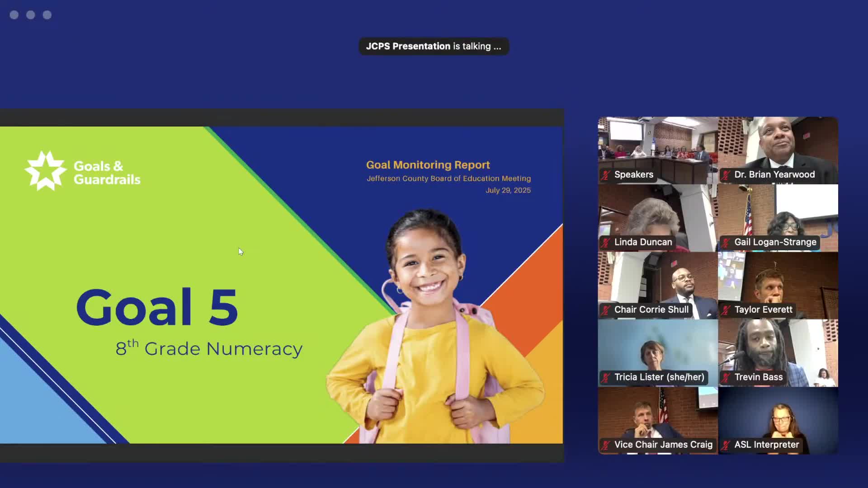The height and width of the screenshot is (488, 868).
Task: Select Trevin Bass's video tile
Action: 778,349
